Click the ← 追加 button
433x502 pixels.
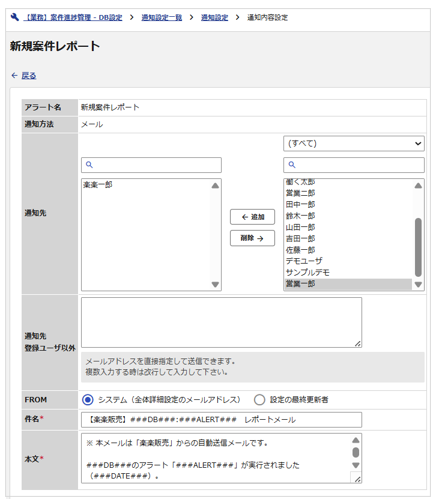[252, 217]
